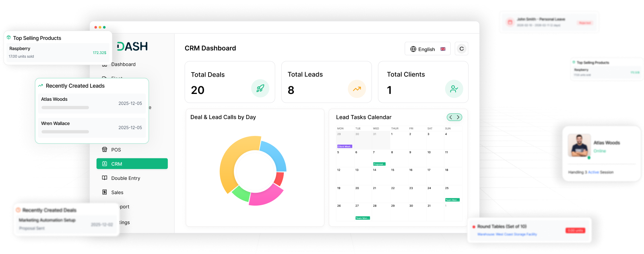Viewport: 644px width, 254px height.
Task: Open the Total Deals card
Action: click(x=230, y=82)
